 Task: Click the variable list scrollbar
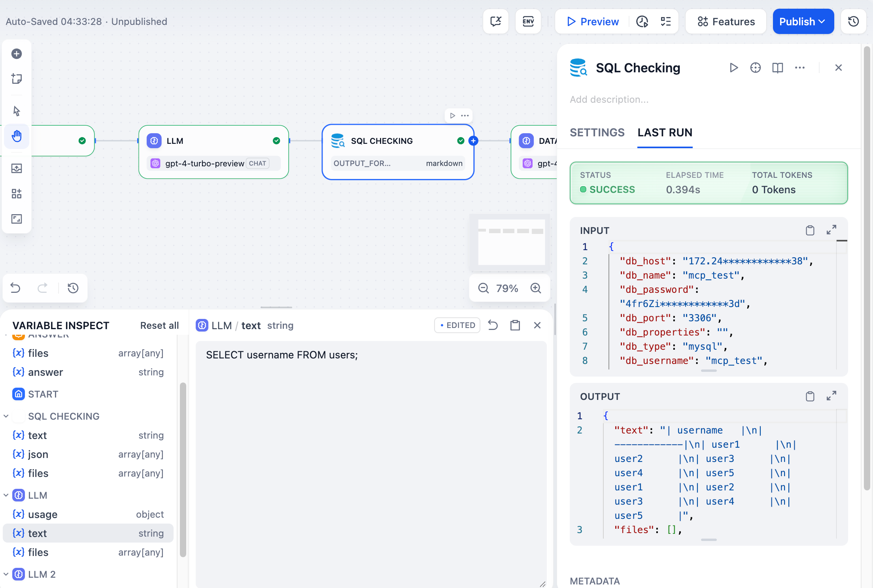click(183, 469)
